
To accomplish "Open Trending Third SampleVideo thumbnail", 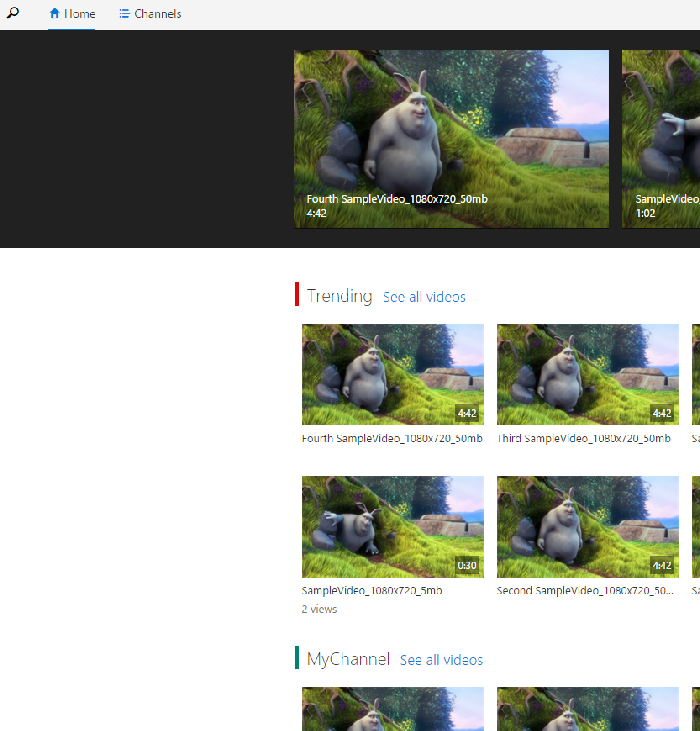I will [x=587, y=374].
